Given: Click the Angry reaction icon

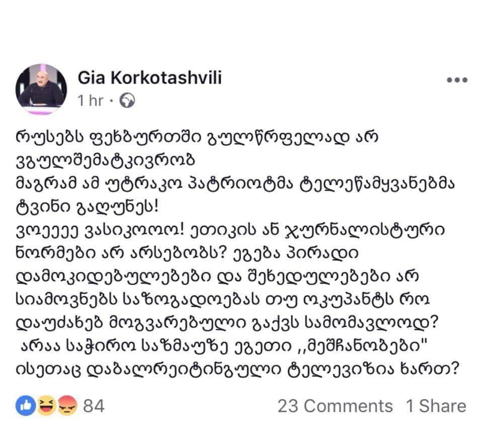Looking at the screenshot, I should [x=67, y=405].
